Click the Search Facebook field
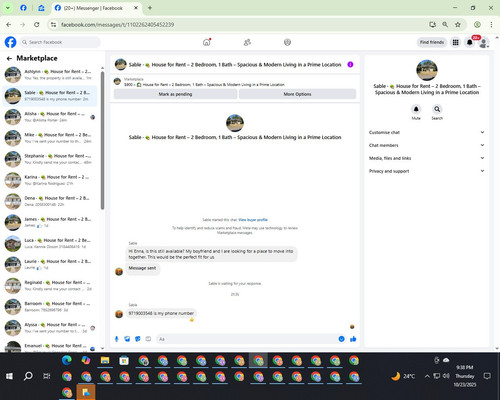The image size is (500, 400). coord(60,42)
